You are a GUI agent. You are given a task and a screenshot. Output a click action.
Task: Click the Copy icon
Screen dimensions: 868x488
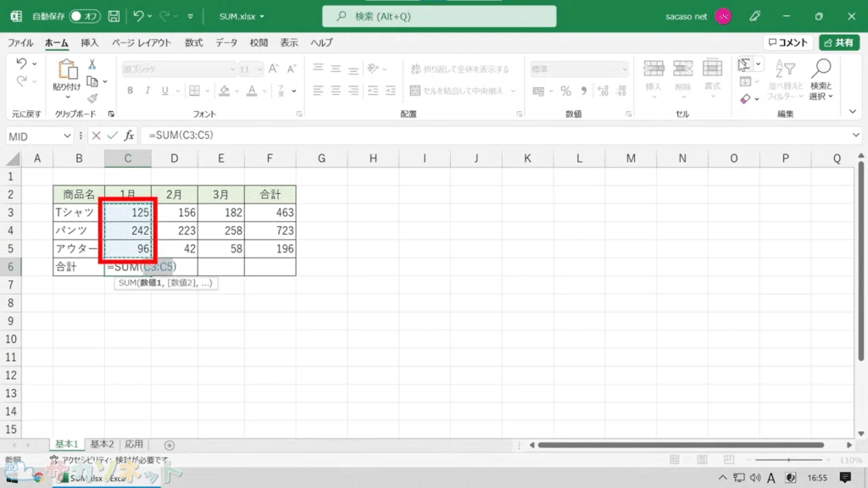[92, 82]
